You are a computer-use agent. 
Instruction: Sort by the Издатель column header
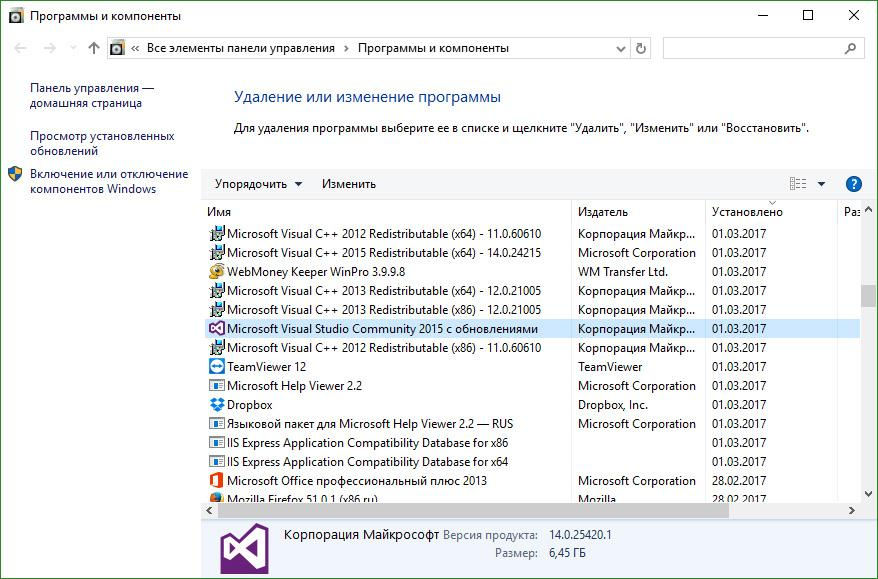(x=603, y=212)
